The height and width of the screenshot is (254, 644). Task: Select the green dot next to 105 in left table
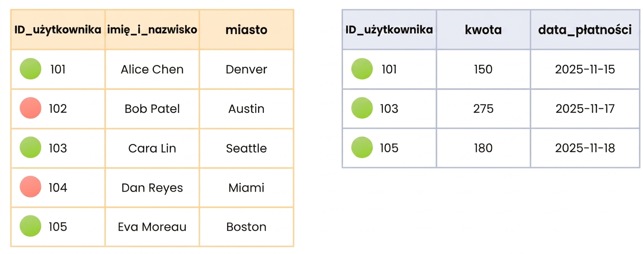coord(31,226)
